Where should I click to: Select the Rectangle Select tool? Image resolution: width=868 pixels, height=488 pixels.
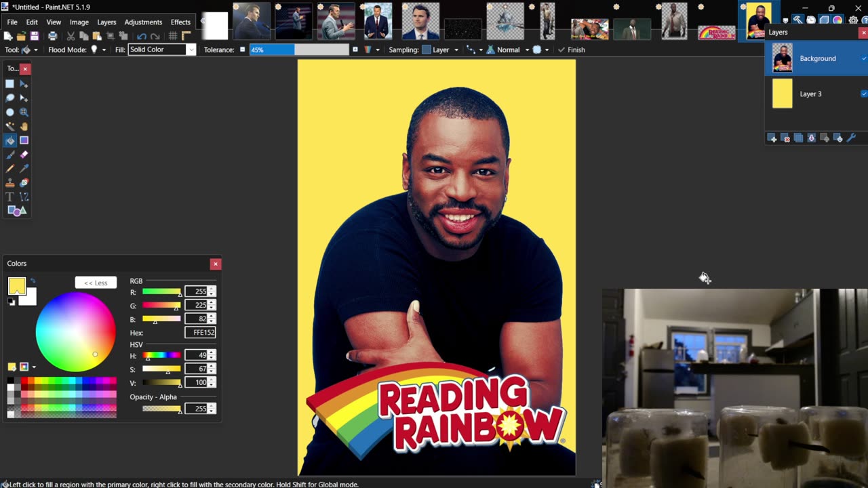[x=9, y=84]
